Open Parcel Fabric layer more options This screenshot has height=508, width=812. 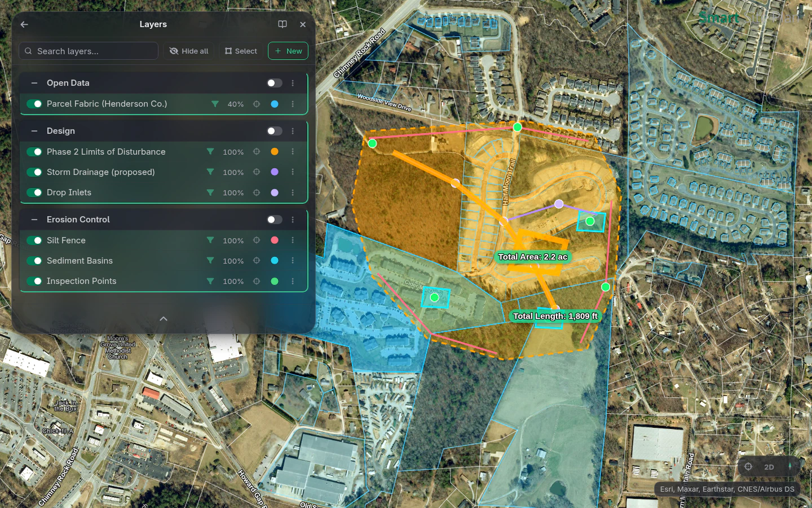(x=293, y=104)
